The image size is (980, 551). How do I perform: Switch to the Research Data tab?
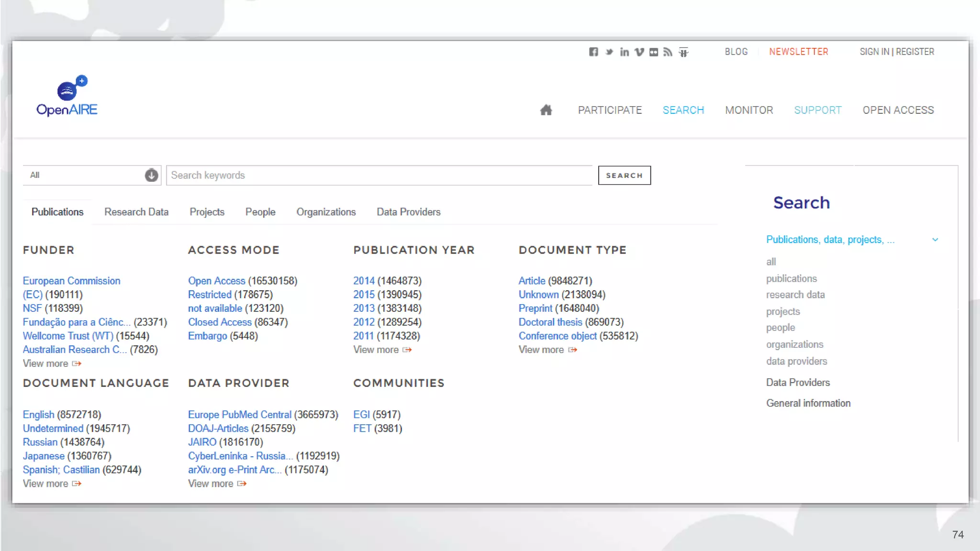point(136,212)
